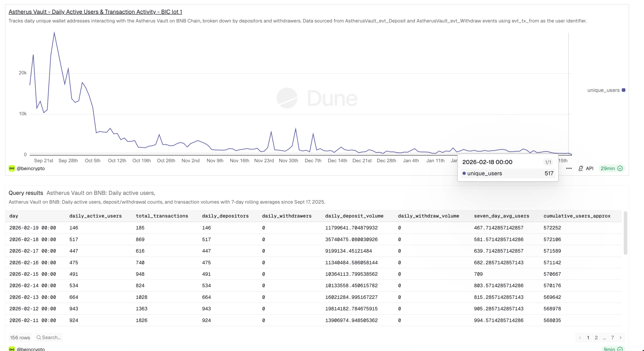The height and width of the screenshot is (351, 644).
Task: Open @beincrypto profile link under chart
Action: click(x=30, y=168)
